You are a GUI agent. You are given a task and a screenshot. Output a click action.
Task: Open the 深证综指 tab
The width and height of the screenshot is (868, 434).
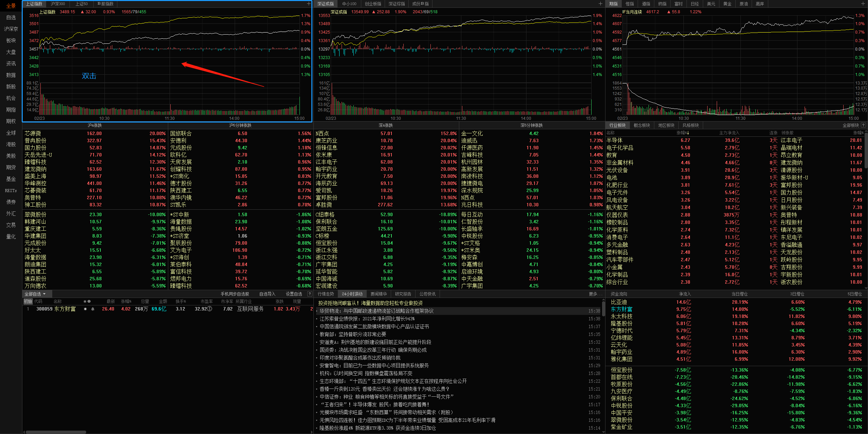[x=397, y=4]
